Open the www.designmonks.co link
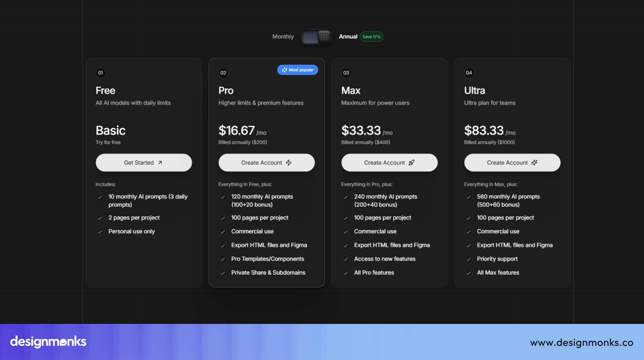This screenshot has width=644, height=360. [582, 342]
